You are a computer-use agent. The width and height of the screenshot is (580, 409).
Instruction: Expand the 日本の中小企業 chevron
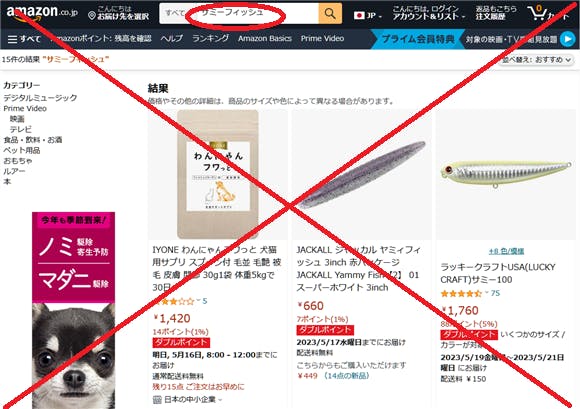click(x=220, y=400)
